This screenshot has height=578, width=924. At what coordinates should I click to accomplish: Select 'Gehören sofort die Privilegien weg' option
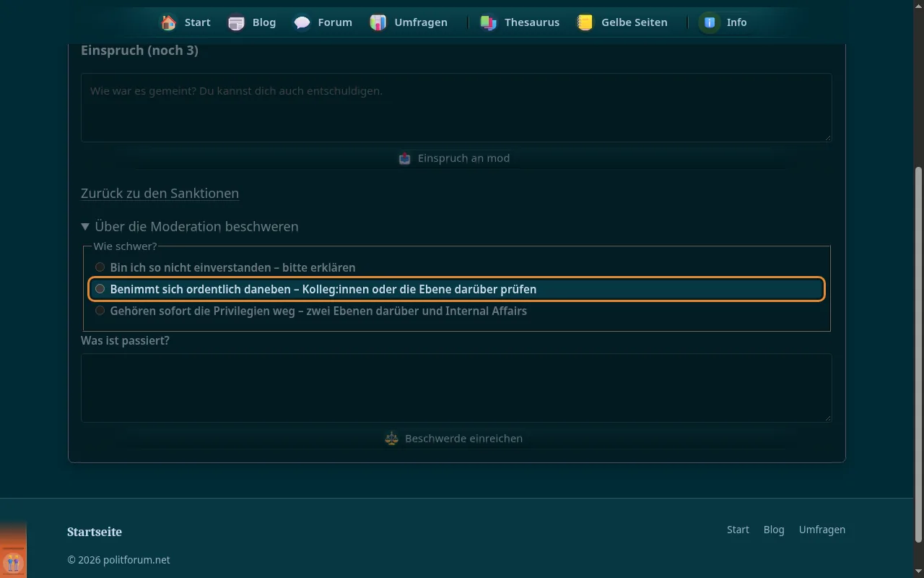[100, 311]
